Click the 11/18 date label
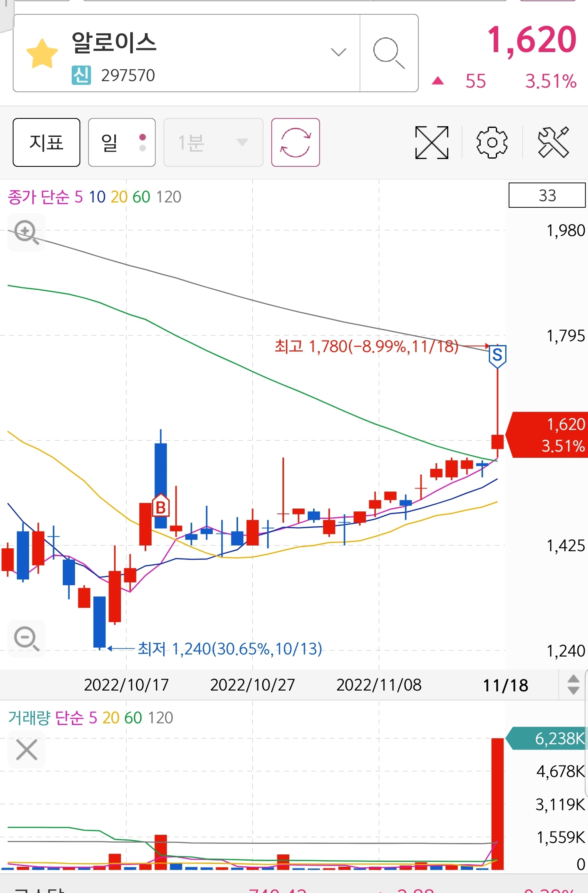The height and width of the screenshot is (893, 588). [506, 685]
